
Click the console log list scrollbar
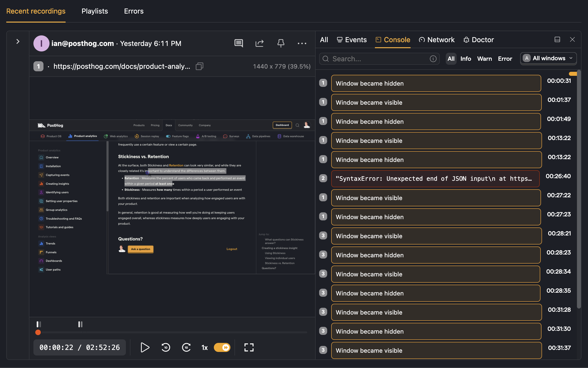[x=579, y=190]
